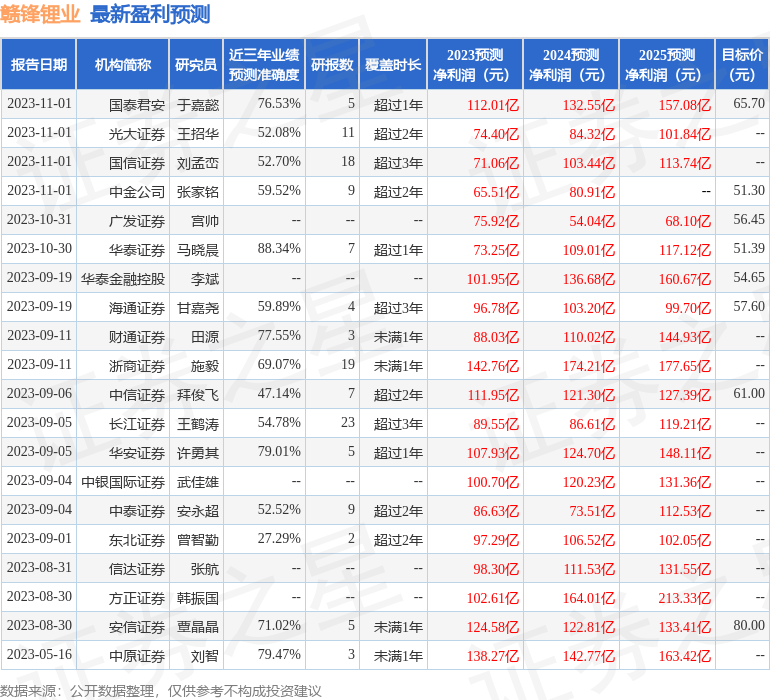Viewport: 770px width, 700px height.
Task: Click 68.10亿 in 广发证券 row
Action: coord(688,221)
